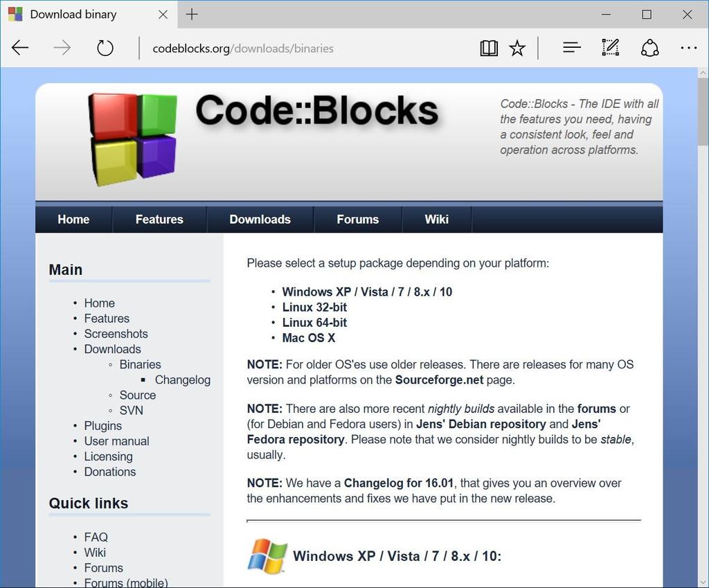The image size is (709, 588).
Task: Open Wiki in the navigation bar
Action: pos(436,220)
